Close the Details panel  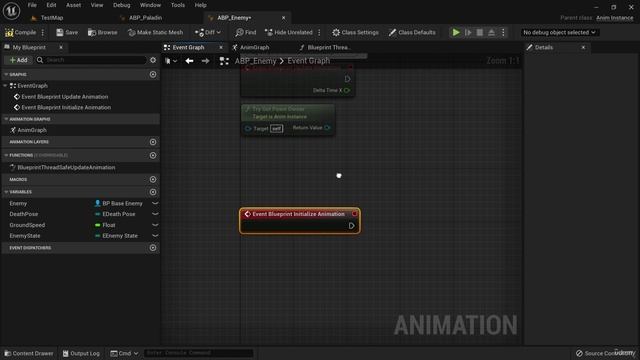[x=583, y=47]
